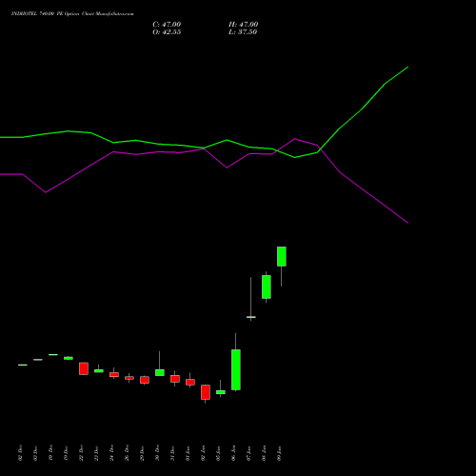
Task: Select the close value C: 47.00
Action: pyautogui.click(x=167, y=25)
